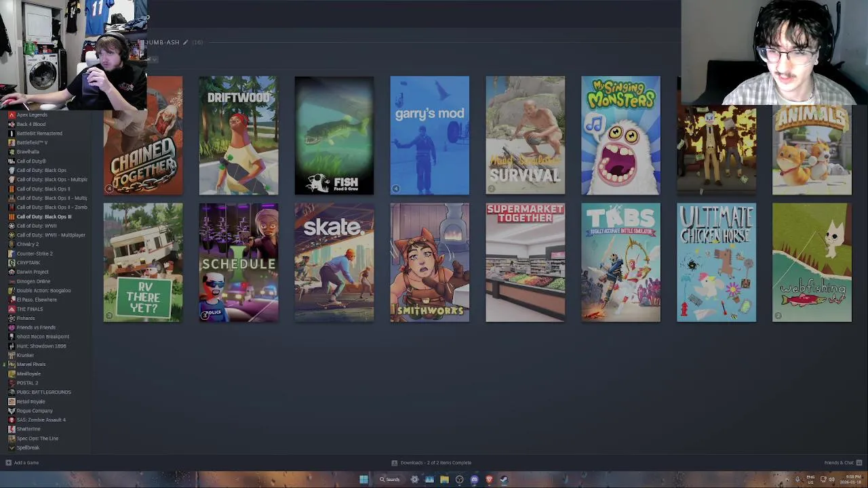Open the Driftwood game cover

(239, 136)
